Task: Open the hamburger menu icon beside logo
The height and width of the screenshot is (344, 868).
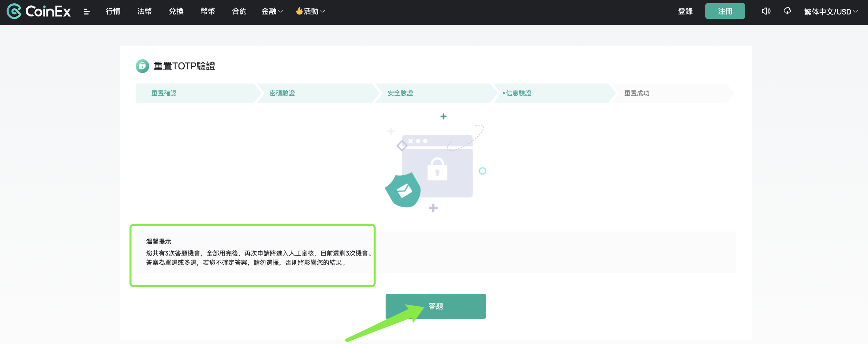Action: tap(87, 12)
